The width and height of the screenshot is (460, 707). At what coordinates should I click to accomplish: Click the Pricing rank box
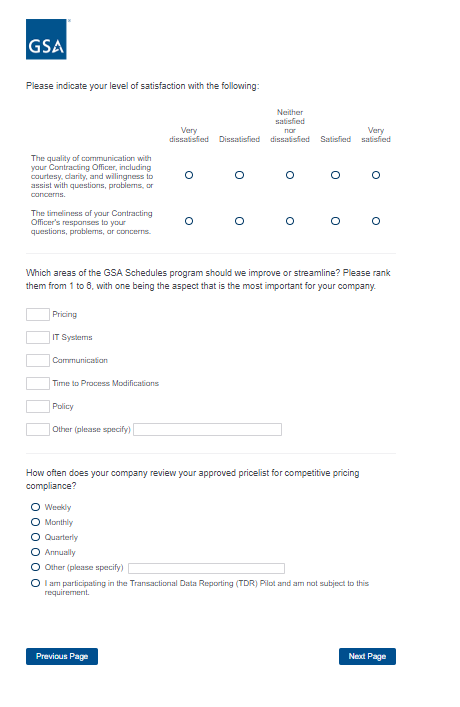point(37,314)
